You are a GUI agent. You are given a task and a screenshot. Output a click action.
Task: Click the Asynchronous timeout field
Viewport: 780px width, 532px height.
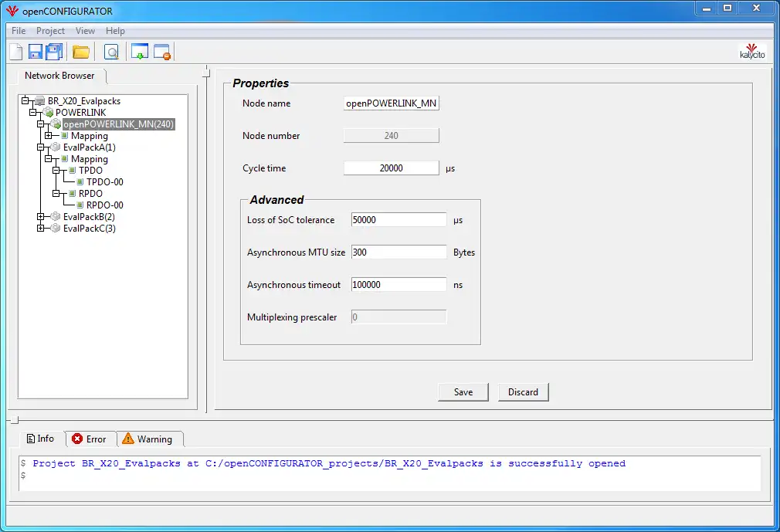(x=398, y=284)
